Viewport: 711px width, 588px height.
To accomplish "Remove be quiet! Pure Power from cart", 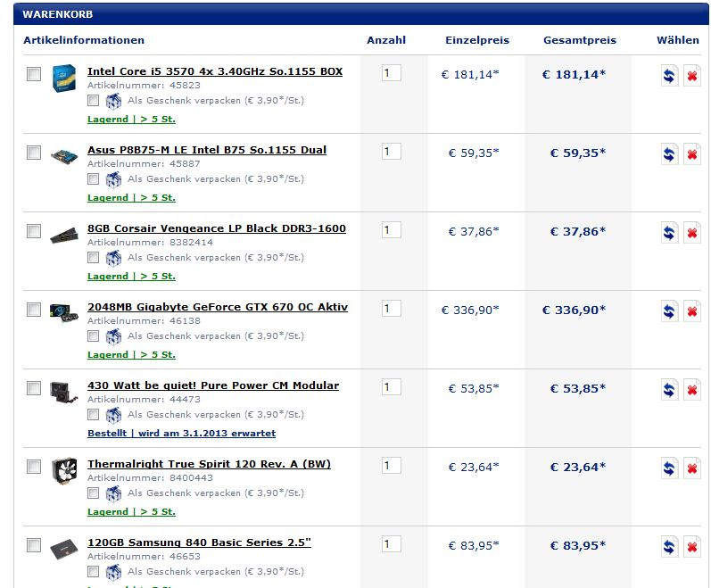I will 692,389.
